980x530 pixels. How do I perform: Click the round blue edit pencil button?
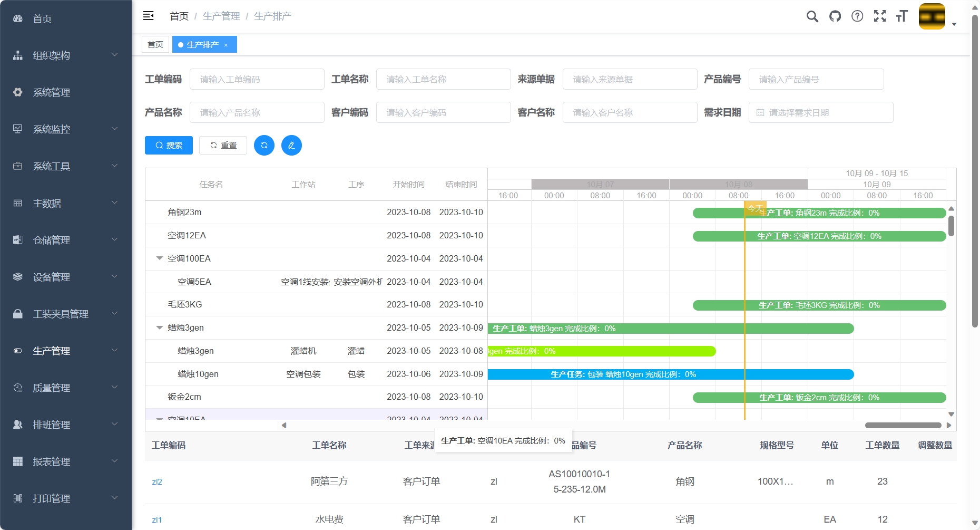click(x=291, y=145)
